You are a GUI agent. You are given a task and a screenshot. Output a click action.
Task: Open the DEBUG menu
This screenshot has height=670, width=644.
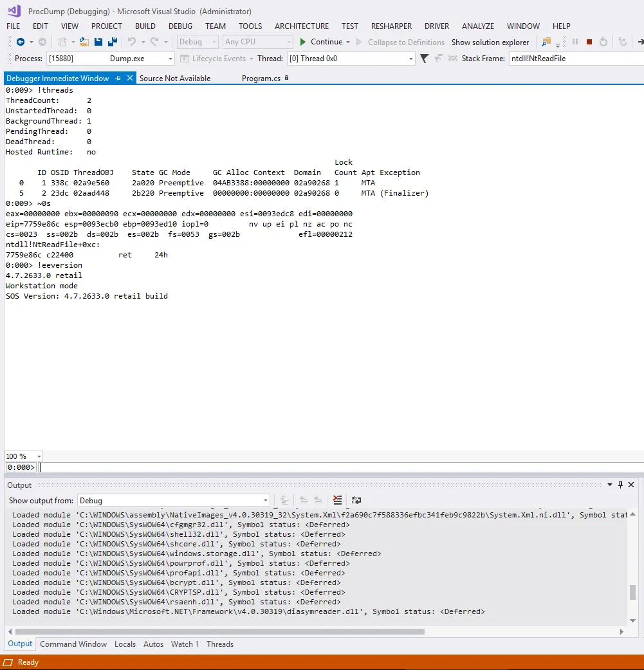coord(180,26)
